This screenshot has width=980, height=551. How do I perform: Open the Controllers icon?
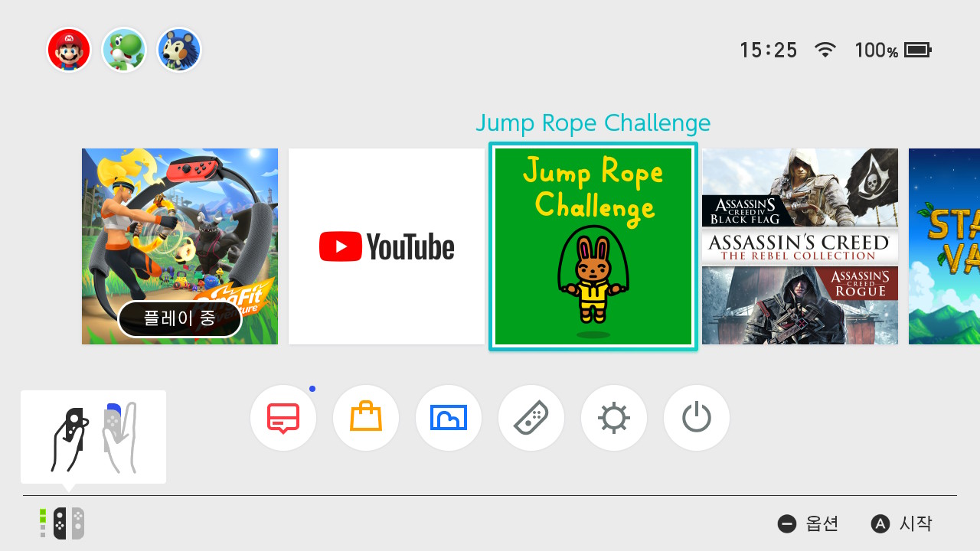531,418
